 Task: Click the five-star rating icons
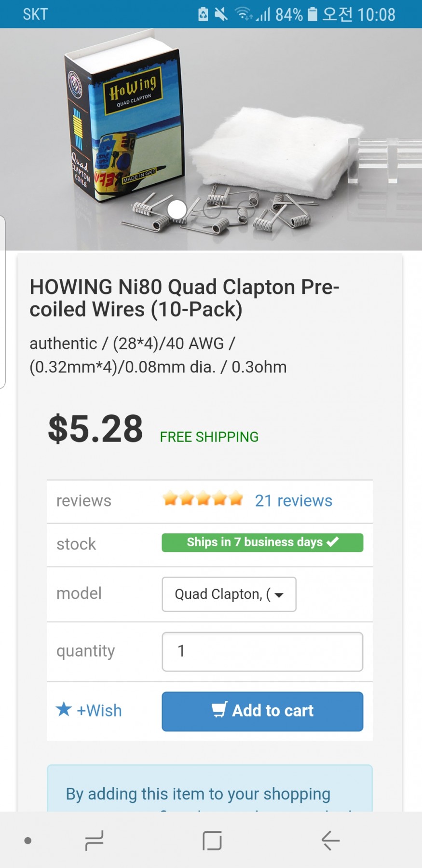[x=203, y=498]
